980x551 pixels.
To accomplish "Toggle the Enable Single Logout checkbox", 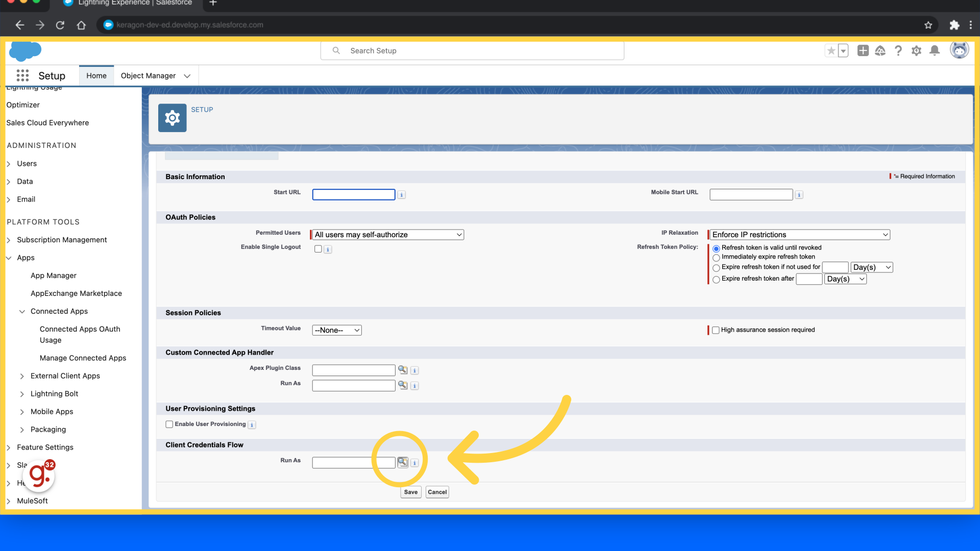I will pyautogui.click(x=318, y=249).
